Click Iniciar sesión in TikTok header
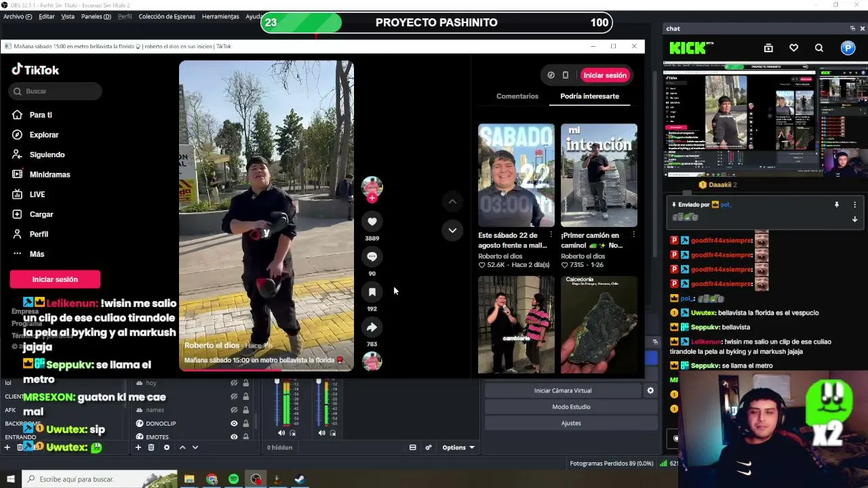 tap(605, 75)
